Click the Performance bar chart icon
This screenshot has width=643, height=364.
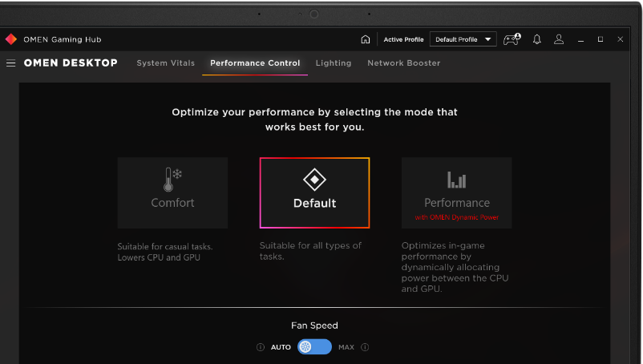(x=456, y=180)
